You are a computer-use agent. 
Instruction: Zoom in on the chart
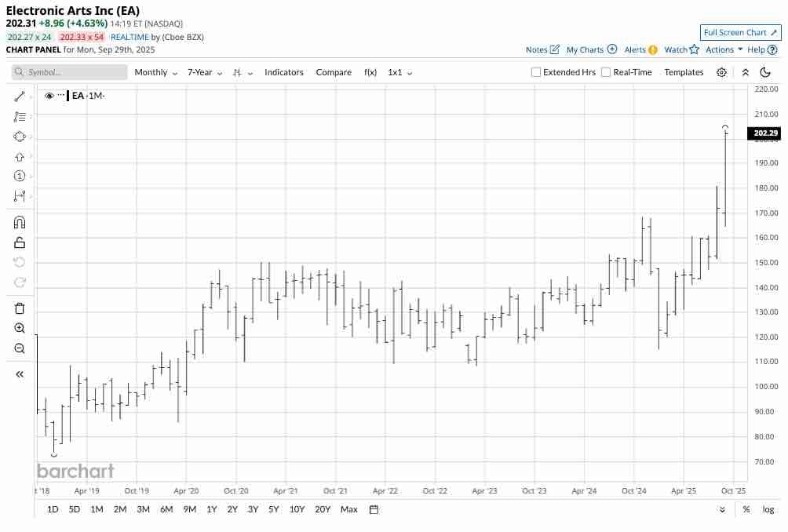click(x=20, y=329)
